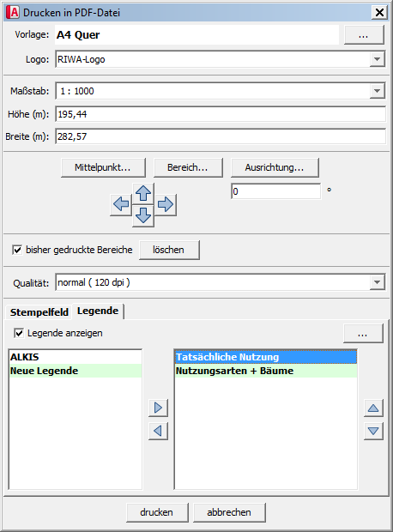Click the rotation angle input field
Screen dimensions: 393x532
(x=275, y=191)
